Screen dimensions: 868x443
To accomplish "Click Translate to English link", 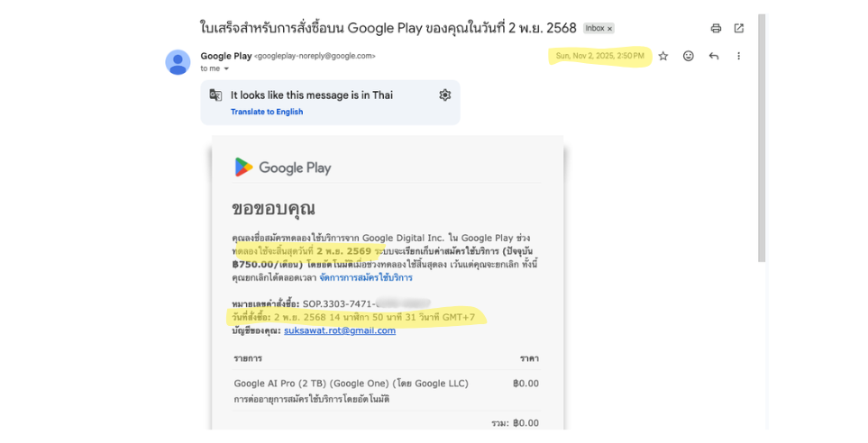I will [x=267, y=112].
